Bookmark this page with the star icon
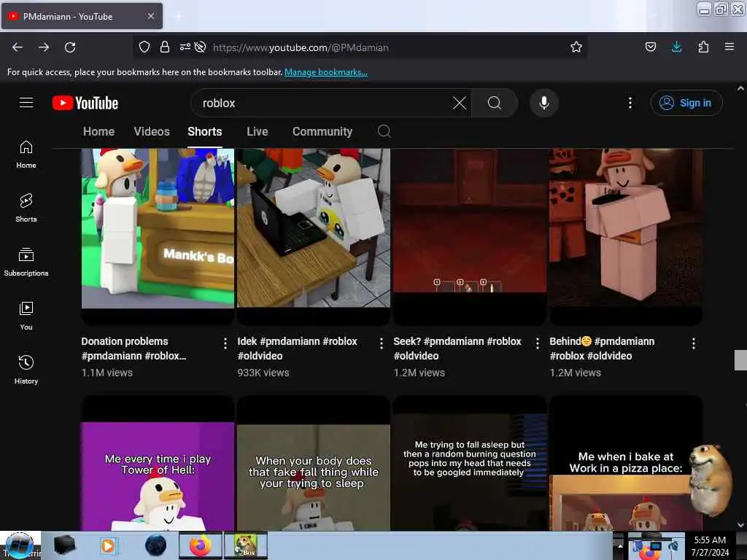Image resolution: width=747 pixels, height=560 pixels. pyautogui.click(x=576, y=47)
